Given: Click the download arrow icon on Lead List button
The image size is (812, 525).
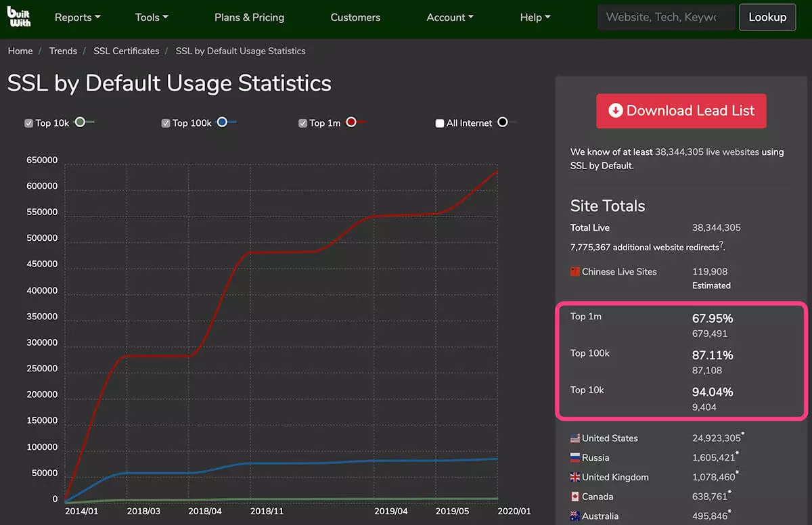Looking at the screenshot, I should pyautogui.click(x=616, y=110).
